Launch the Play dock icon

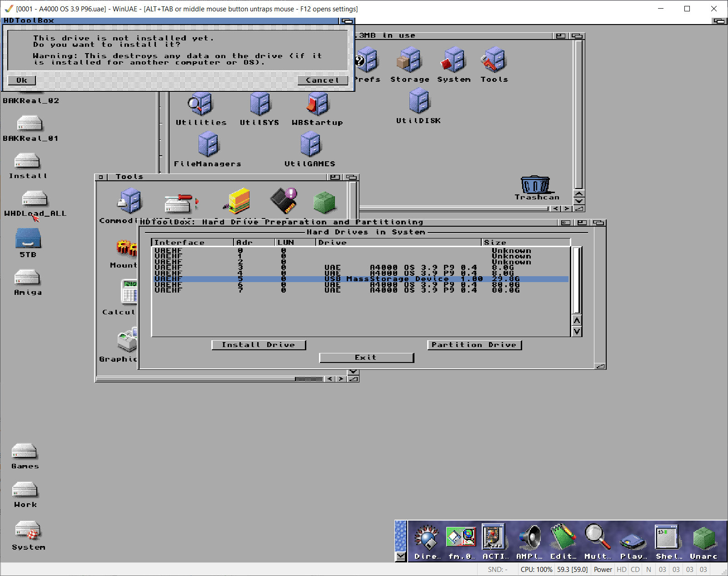point(633,541)
